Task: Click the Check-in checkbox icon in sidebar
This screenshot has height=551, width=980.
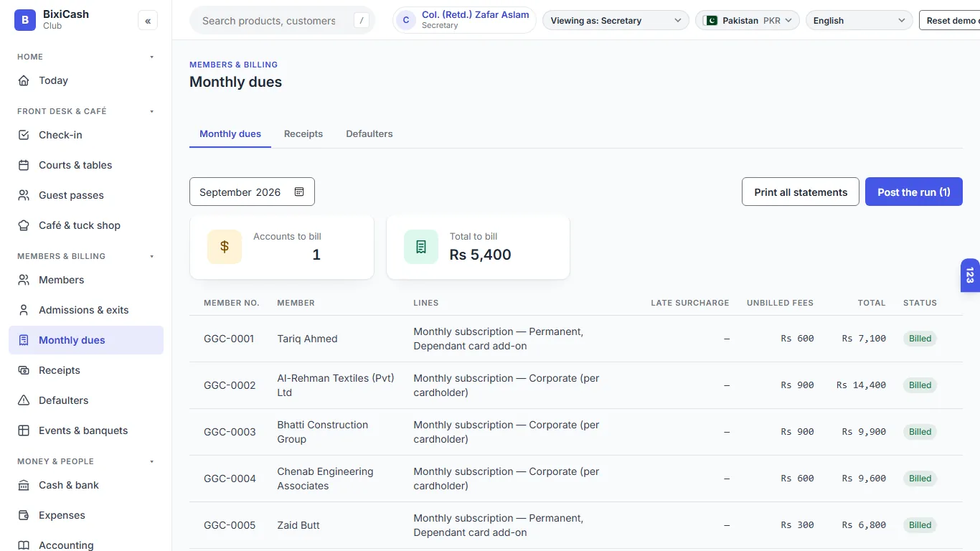Action: coord(24,135)
